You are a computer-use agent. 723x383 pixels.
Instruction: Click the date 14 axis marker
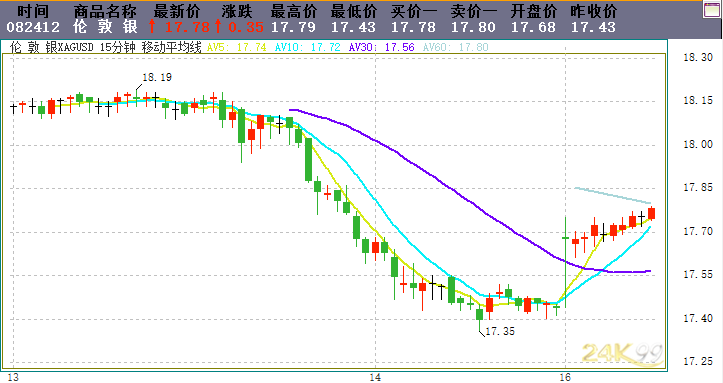(375, 377)
